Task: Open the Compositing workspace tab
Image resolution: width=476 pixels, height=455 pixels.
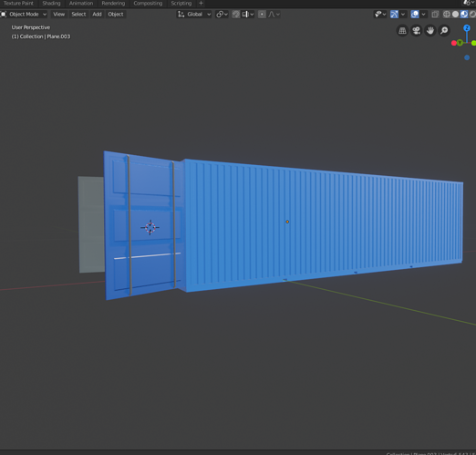Action: 148,4
